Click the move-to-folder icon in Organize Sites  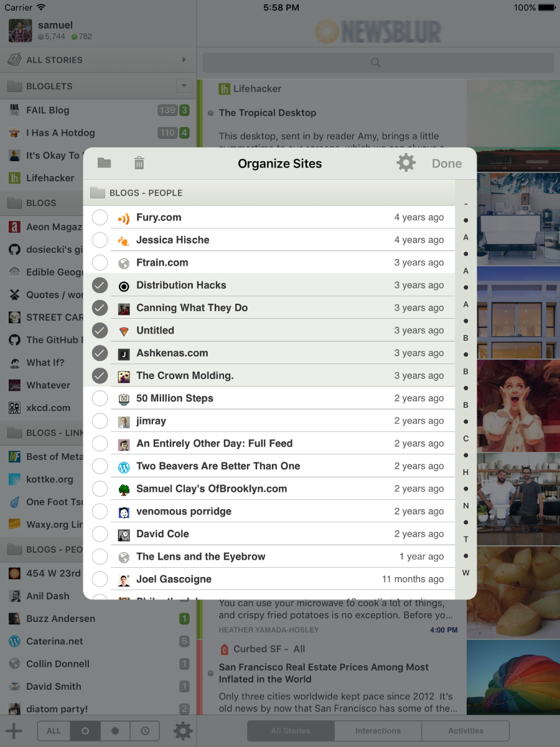[x=104, y=163]
